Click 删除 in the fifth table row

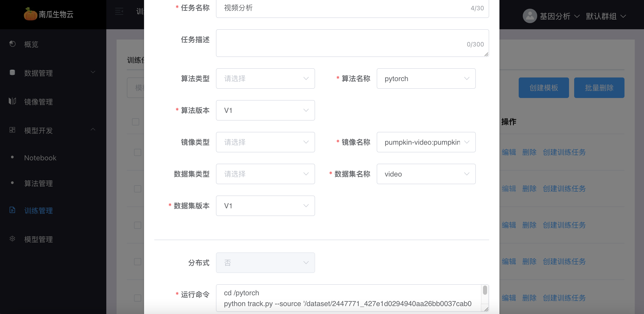(529, 298)
